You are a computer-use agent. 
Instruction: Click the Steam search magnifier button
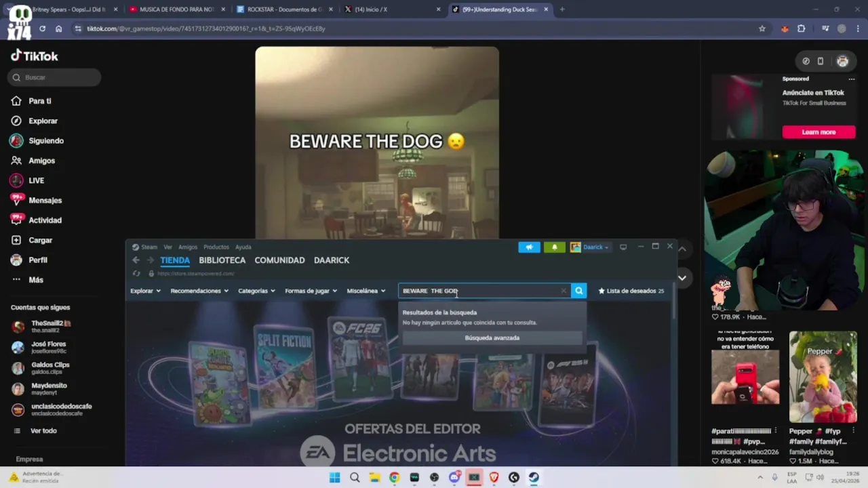coord(578,291)
